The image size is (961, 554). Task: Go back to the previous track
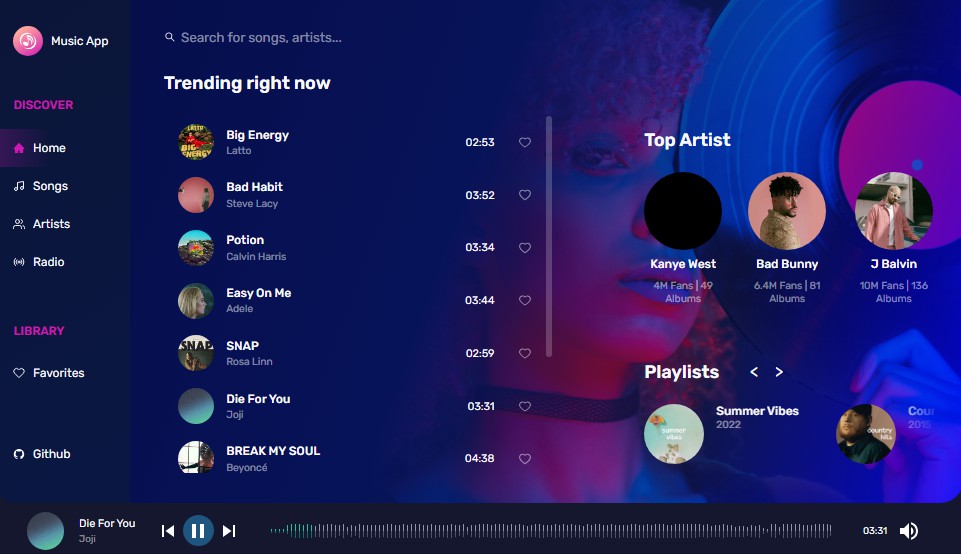click(167, 531)
